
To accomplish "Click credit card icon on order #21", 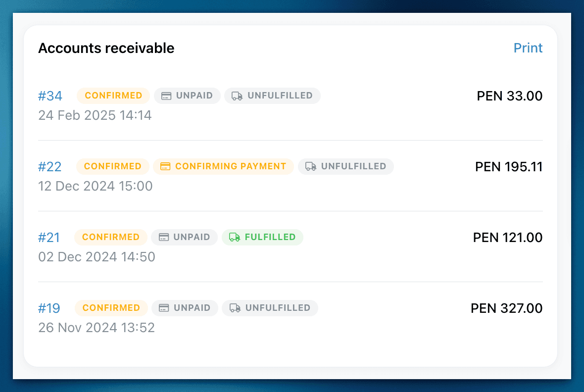I will point(164,237).
